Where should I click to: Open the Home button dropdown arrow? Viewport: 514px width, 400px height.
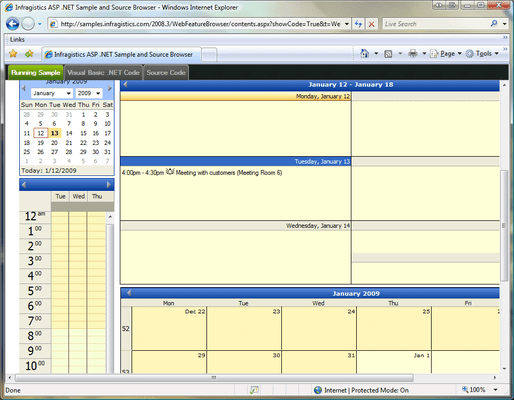376,53
